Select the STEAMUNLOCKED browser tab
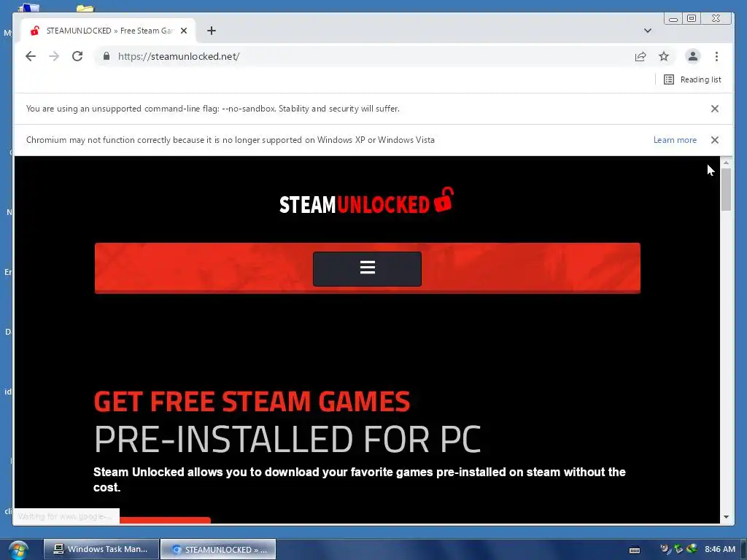The width and height of the screenshot is (747, 560). pyautogui.click(x=107, y=31)
